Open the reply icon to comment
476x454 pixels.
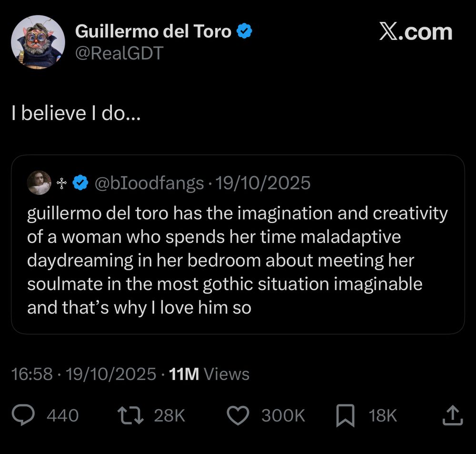click(x=23, y=415)
